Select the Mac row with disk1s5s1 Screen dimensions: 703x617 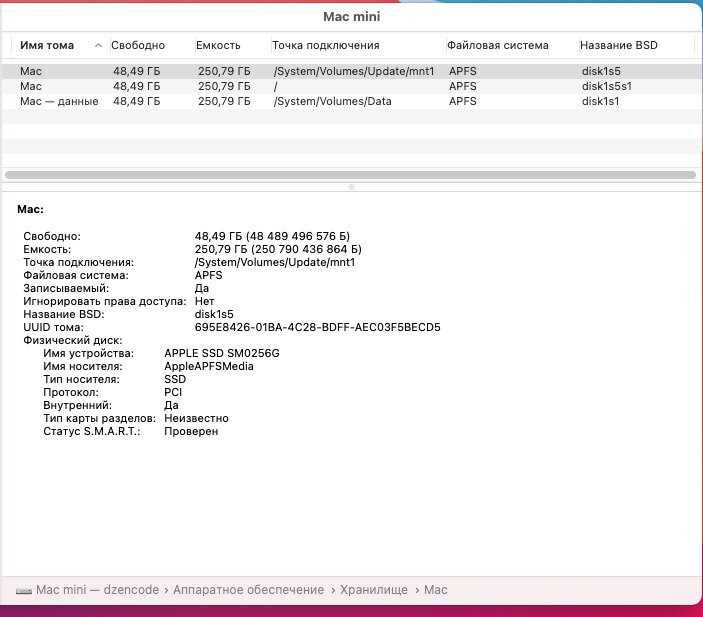coord(352,86)
